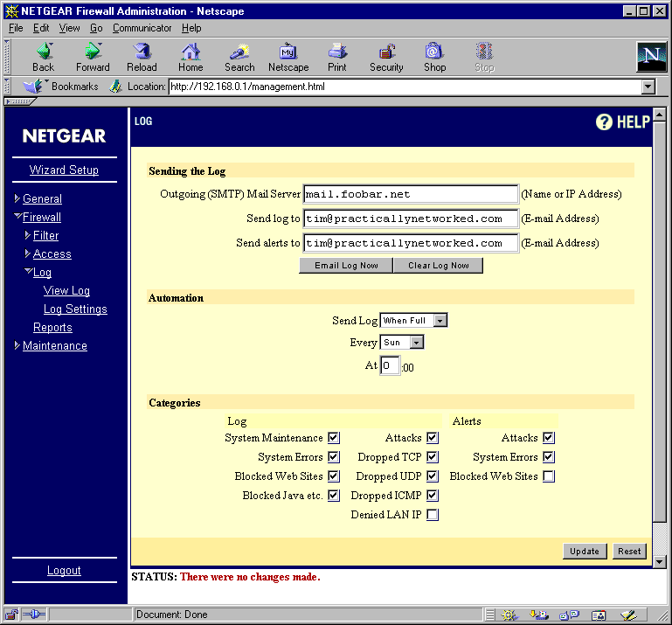The image size is (672, 625).
Task: Click the Email Log Now button
Action: [346, 266]
